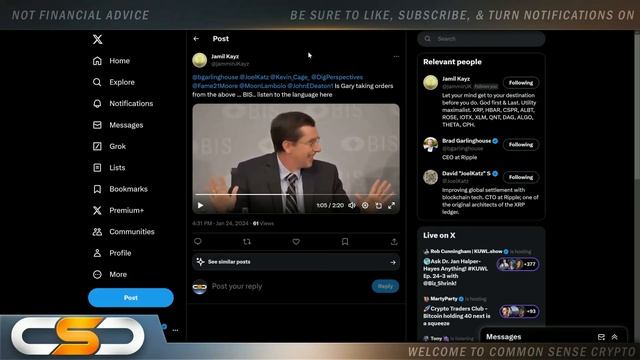This screenshot has height=360, width=640.
Task: Click the @MoonLamboio mention
Action: tap(262, 86)
